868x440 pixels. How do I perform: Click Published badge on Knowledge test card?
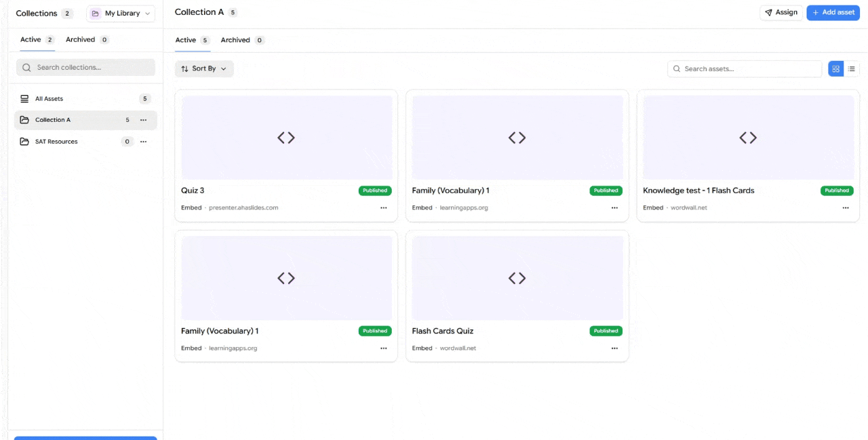837,191
